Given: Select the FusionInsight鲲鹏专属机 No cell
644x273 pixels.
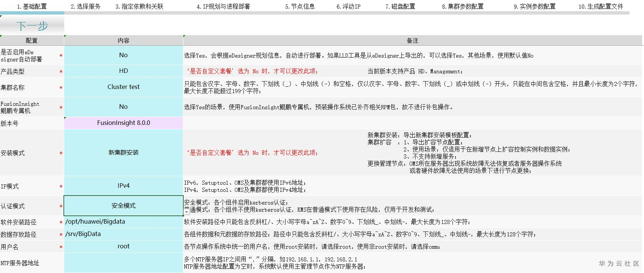Looking at the screenshot, I should coord(124,107).
